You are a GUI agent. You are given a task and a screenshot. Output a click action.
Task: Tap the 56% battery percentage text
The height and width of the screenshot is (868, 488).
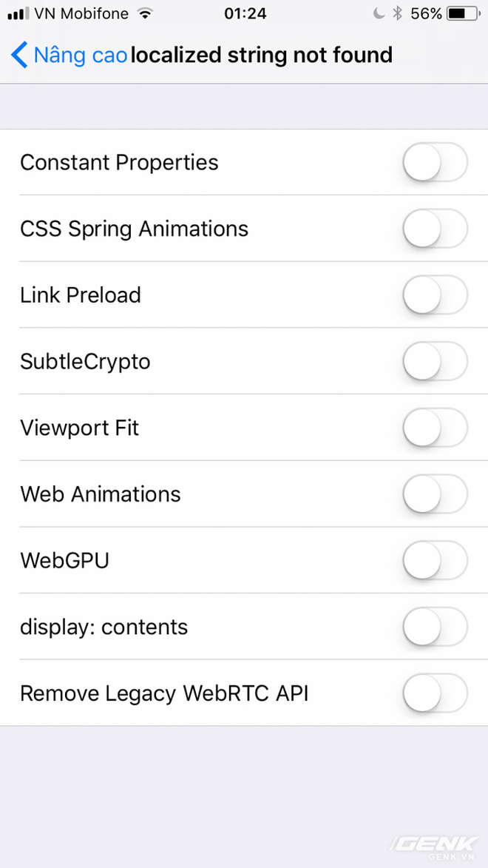tap(427, 13)
